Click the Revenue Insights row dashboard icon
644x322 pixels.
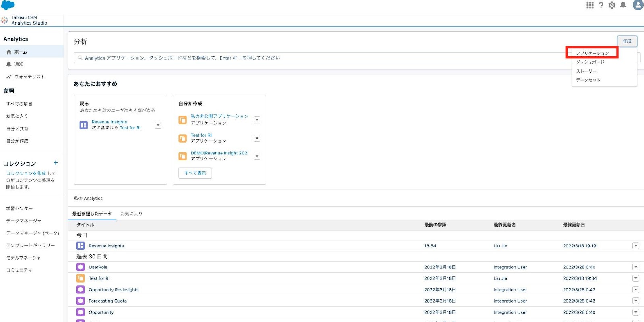80,246
